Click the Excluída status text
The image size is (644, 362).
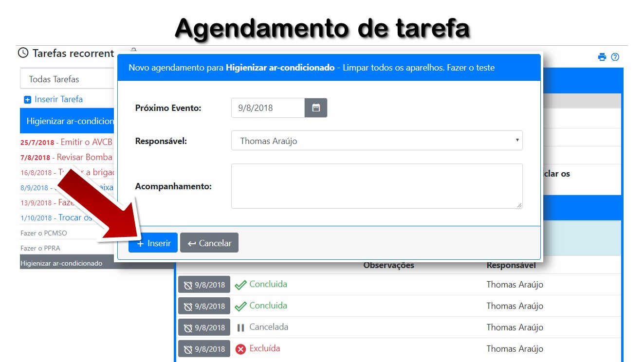click(x=265, y=348)
